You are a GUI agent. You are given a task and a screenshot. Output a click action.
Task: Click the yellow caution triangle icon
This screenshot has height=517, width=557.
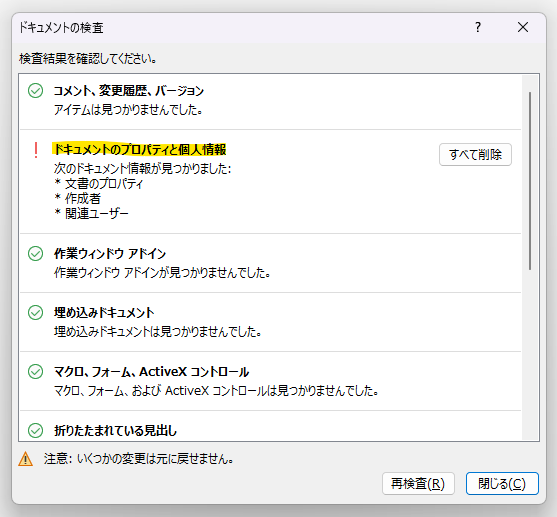(x=26, y=459)
